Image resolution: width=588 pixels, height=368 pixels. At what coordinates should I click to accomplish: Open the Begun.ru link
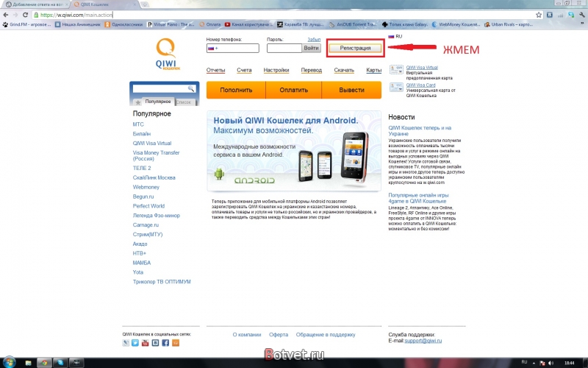143,197
